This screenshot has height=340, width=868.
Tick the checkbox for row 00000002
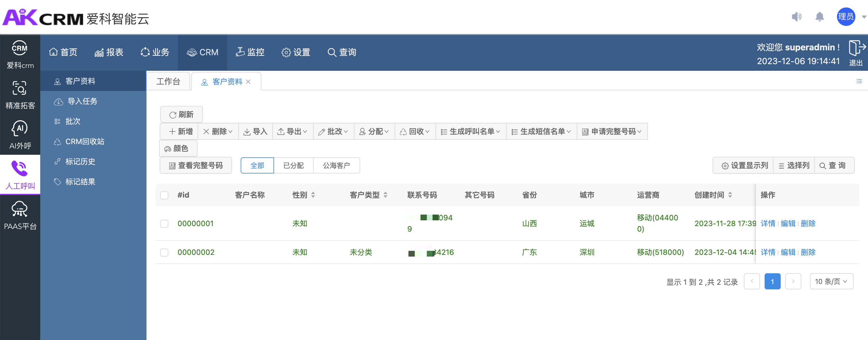[x=164, y=252]
